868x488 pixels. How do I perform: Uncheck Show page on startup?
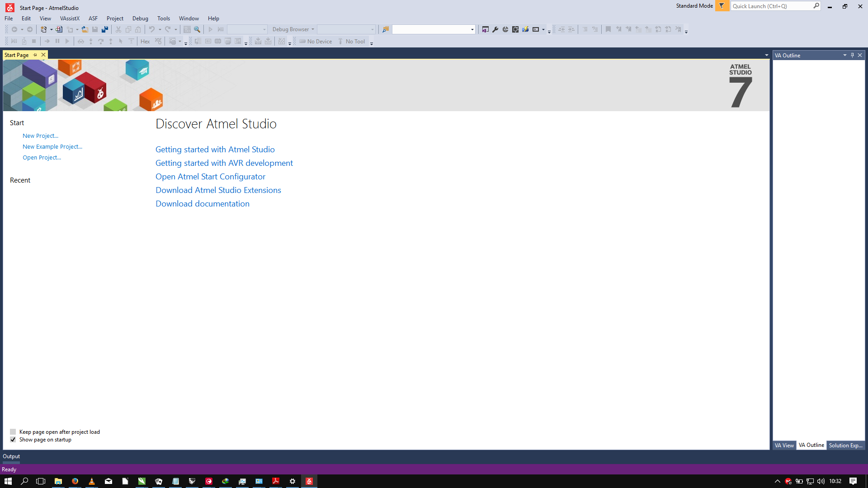tap(13, 440)
